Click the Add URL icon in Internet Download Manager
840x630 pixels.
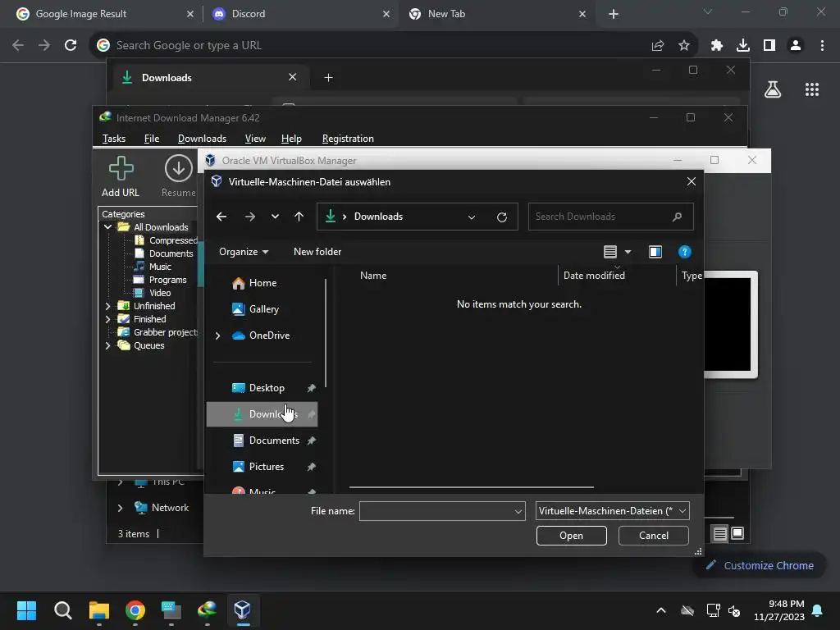[121, 169]
